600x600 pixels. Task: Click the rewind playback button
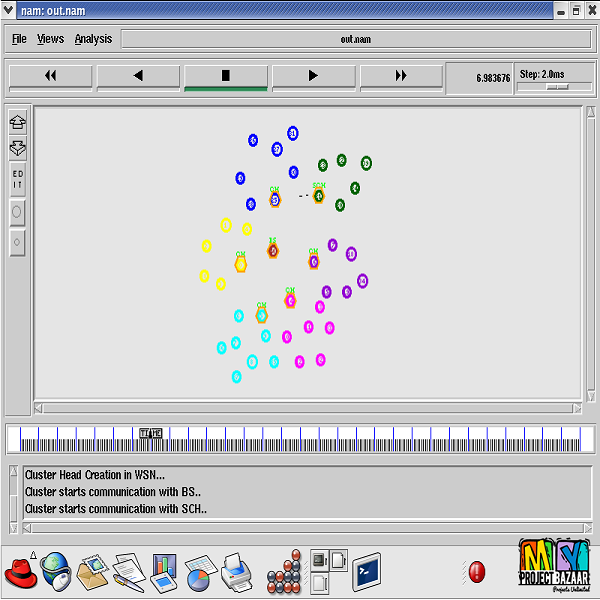point(50,76)
